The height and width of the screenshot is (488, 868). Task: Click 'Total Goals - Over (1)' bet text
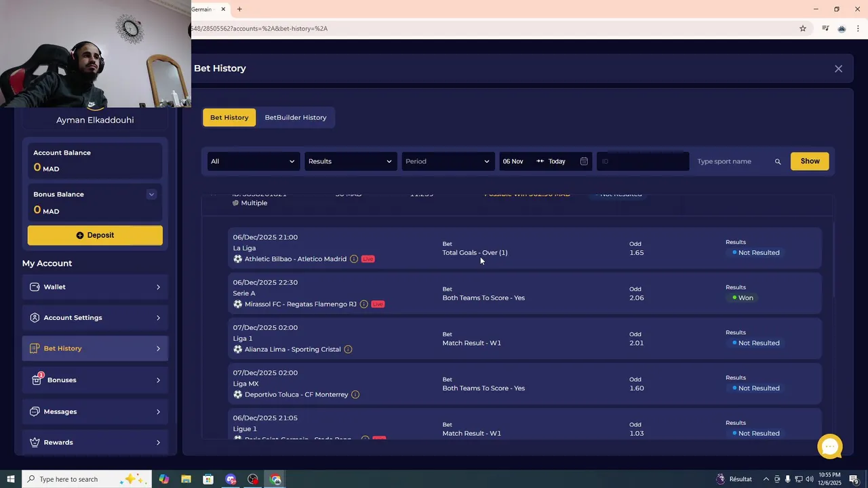tap(475, 253)
